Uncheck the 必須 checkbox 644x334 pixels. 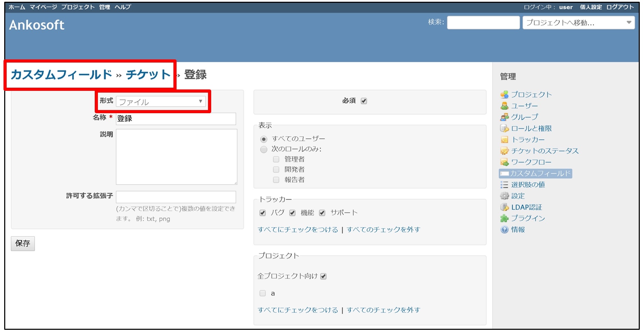point(364,101)
